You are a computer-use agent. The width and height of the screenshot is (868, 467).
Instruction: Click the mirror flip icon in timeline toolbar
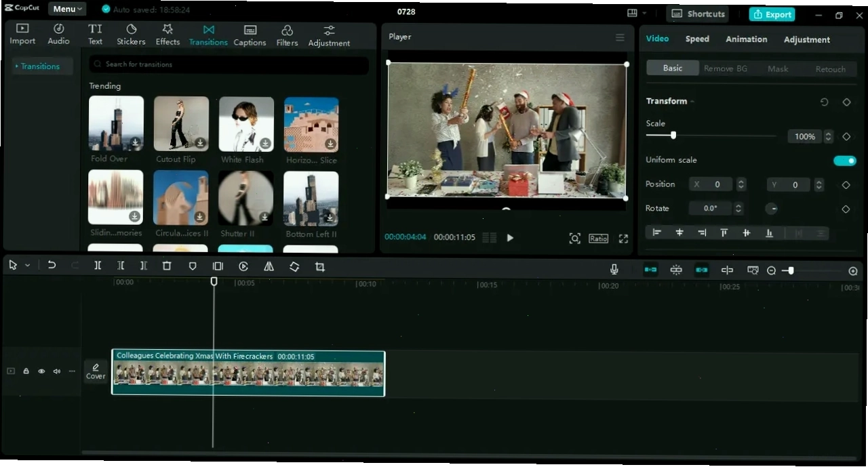point(269,266)
